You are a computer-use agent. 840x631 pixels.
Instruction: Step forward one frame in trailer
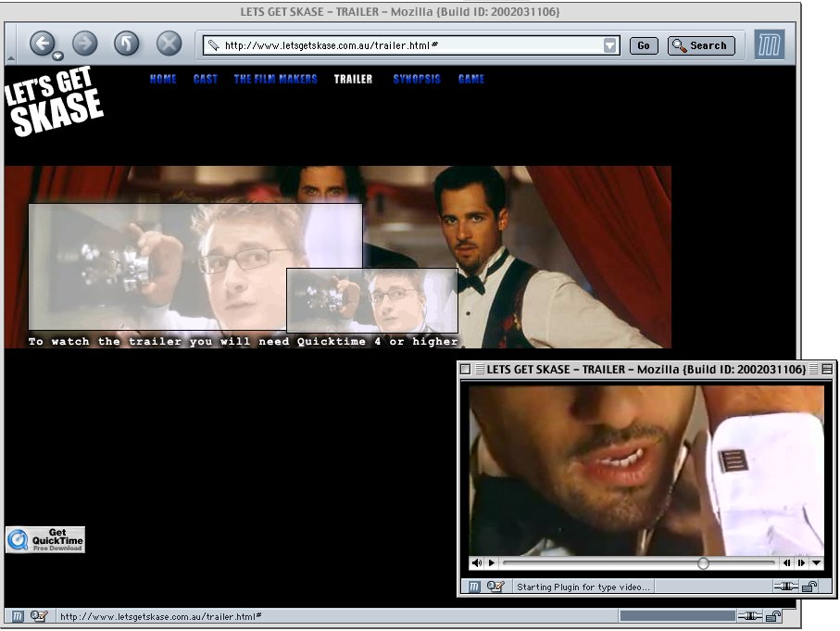(801, 563)
